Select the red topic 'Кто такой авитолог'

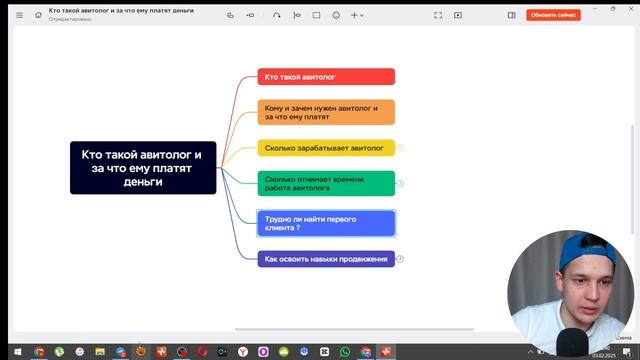click(326, 77)
